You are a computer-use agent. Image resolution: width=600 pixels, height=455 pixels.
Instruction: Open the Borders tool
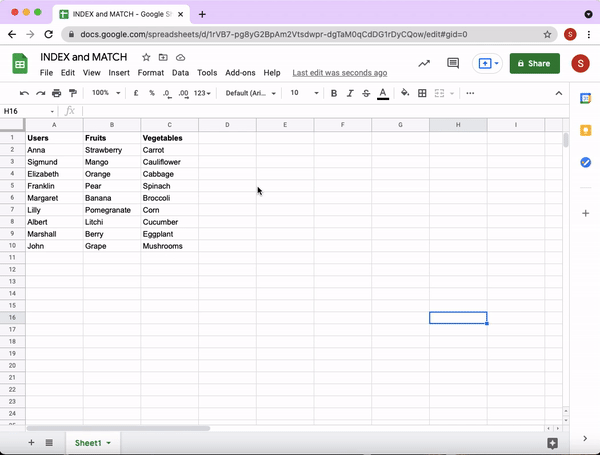coord(422,93)
